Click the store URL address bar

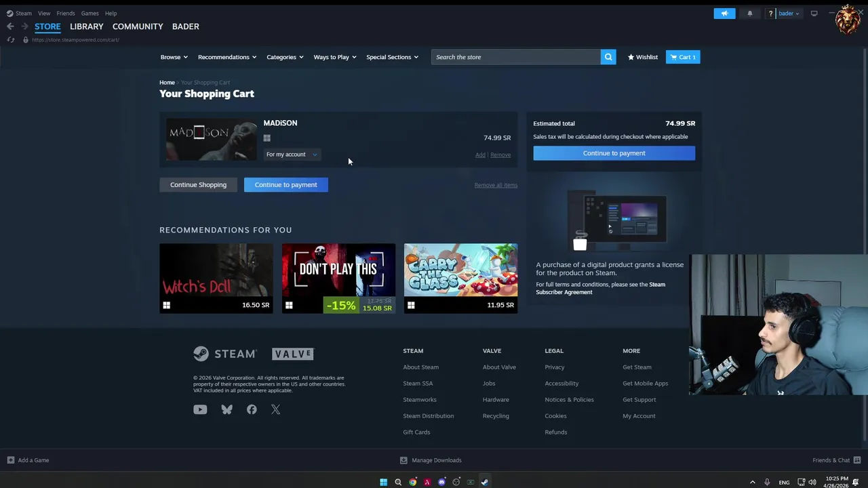click(x=75, y=40)
